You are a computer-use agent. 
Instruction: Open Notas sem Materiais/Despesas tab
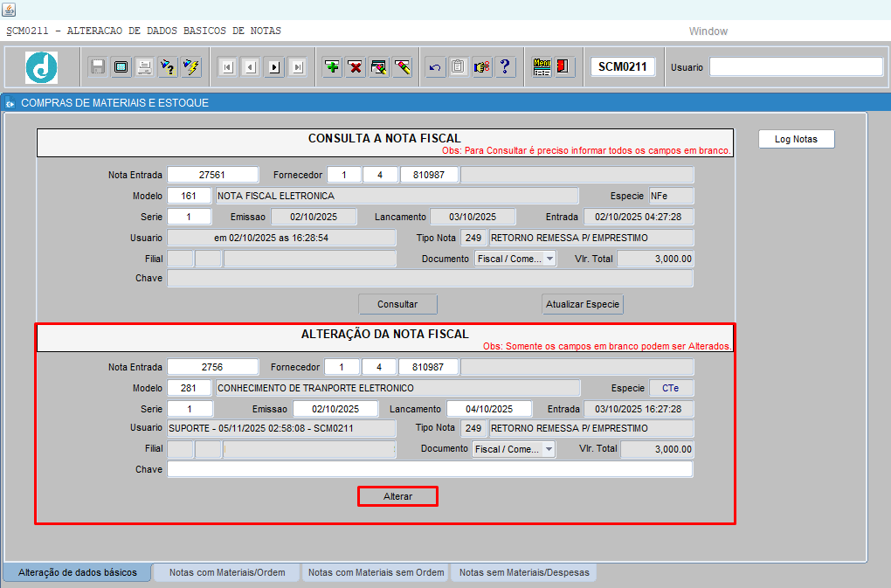point(524,572)
